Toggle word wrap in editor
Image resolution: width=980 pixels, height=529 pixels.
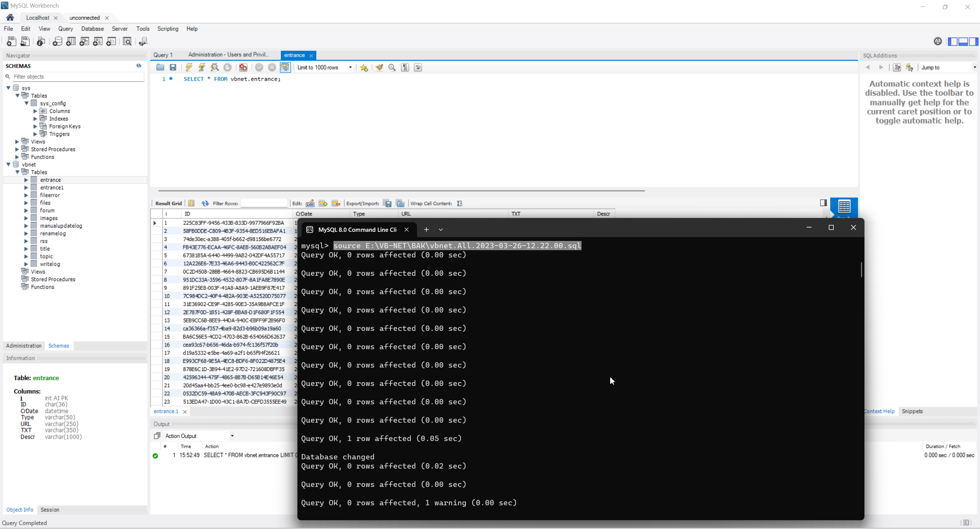(418, 67)
